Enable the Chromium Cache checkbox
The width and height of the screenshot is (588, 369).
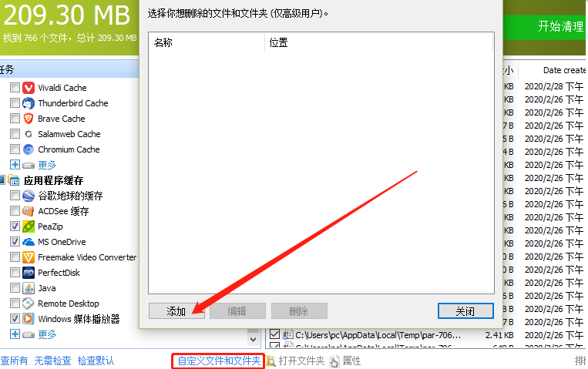pos(15,149)
